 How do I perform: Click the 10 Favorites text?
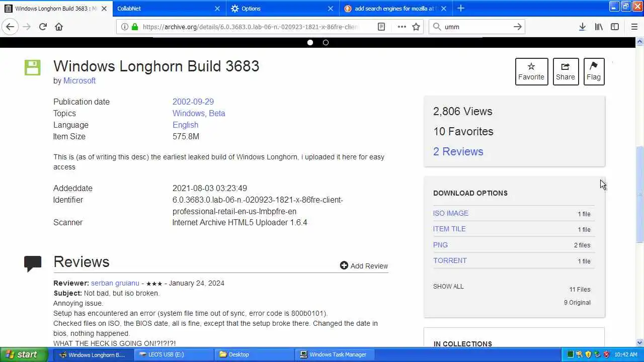pyautogui.click(x=463, y=131)
